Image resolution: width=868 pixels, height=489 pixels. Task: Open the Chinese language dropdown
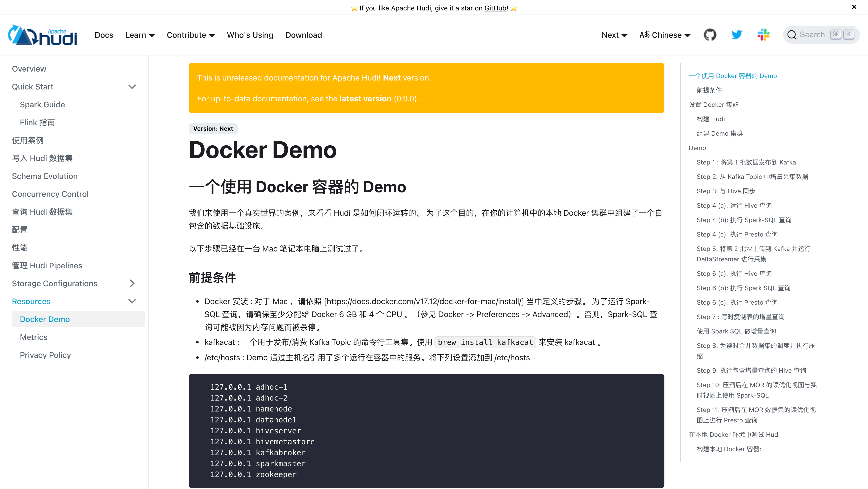pyautogui.click(x=665, y=35)
